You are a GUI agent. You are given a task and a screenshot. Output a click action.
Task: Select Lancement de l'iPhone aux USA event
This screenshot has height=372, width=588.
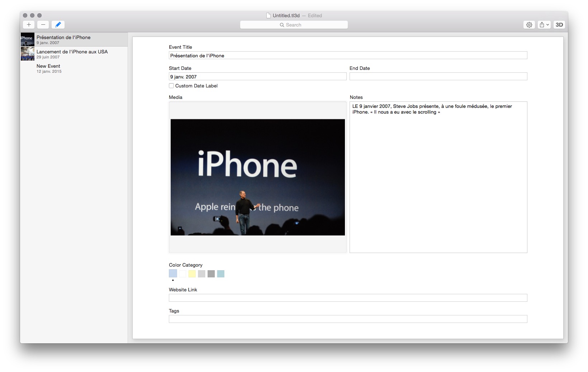[74, 54]
